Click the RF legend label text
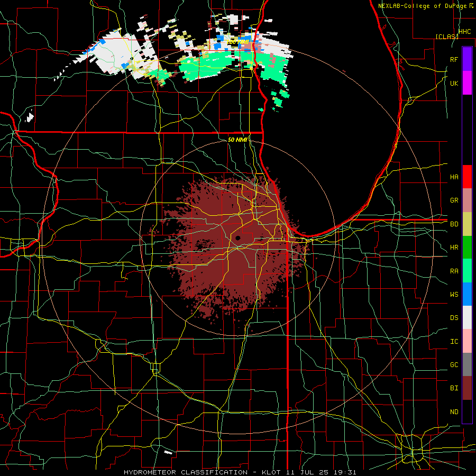This screenshot has height=476, width=476. [454, 59]
